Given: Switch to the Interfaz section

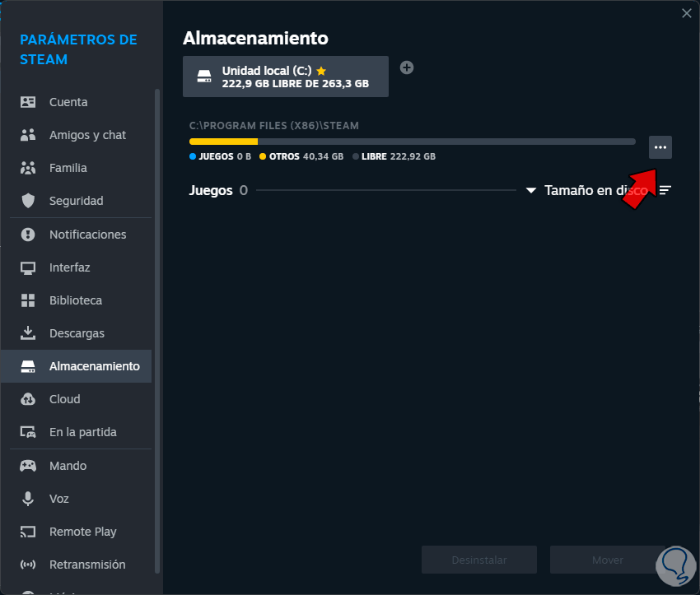Looking at the screenshot, I should click(x=70, y=267).
